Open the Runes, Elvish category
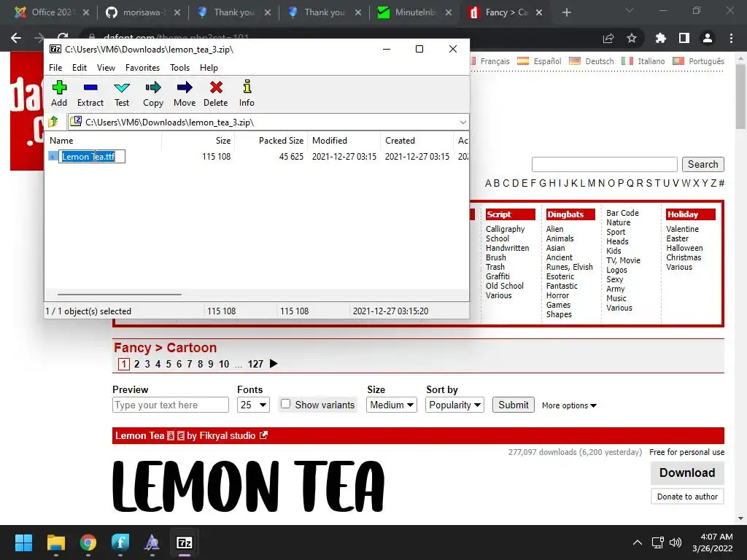The width and height of the screenshot is (747, 560). click(x=569, y=267)
